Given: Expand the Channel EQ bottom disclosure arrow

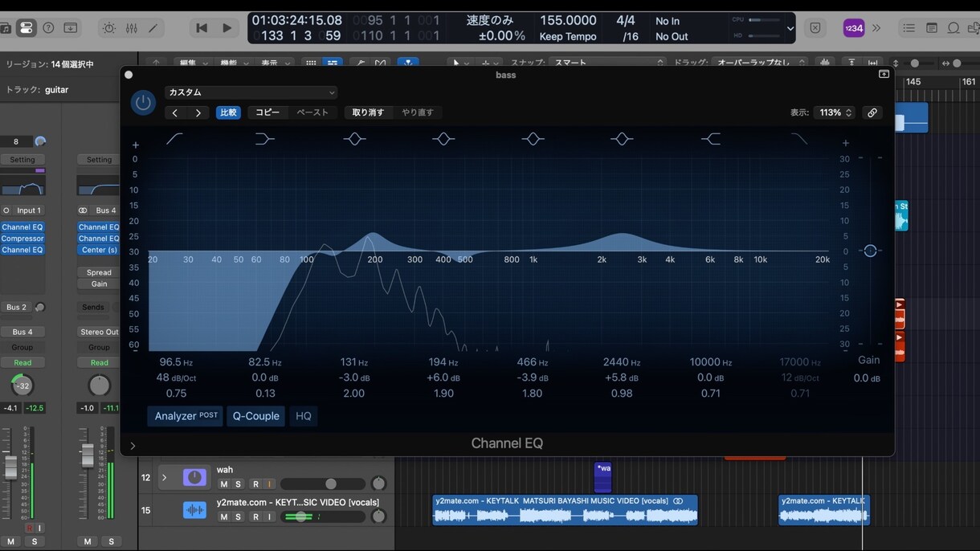Looking at the screenshot, I should click(133, 446).
